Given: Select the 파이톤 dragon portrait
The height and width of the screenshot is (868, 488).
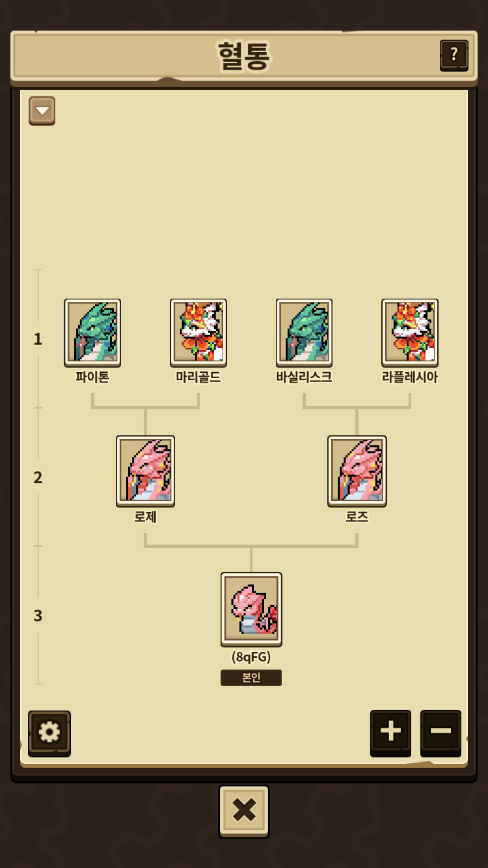Looking at the screenshot, I should click(x=92, y=332).
